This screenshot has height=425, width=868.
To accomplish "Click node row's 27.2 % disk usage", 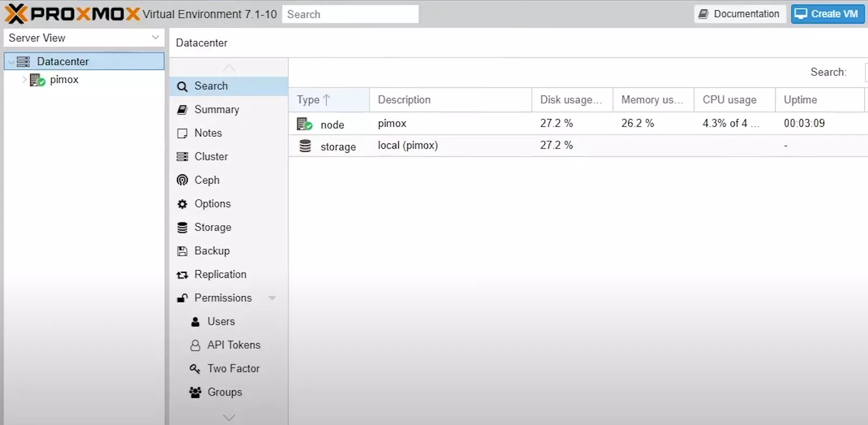I will 556,123.
